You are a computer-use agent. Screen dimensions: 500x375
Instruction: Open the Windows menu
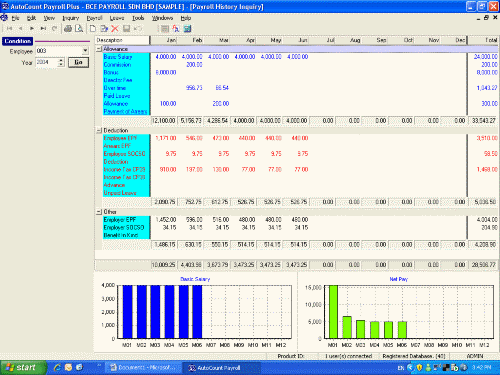pyautogui.click(x=162, y=18)
